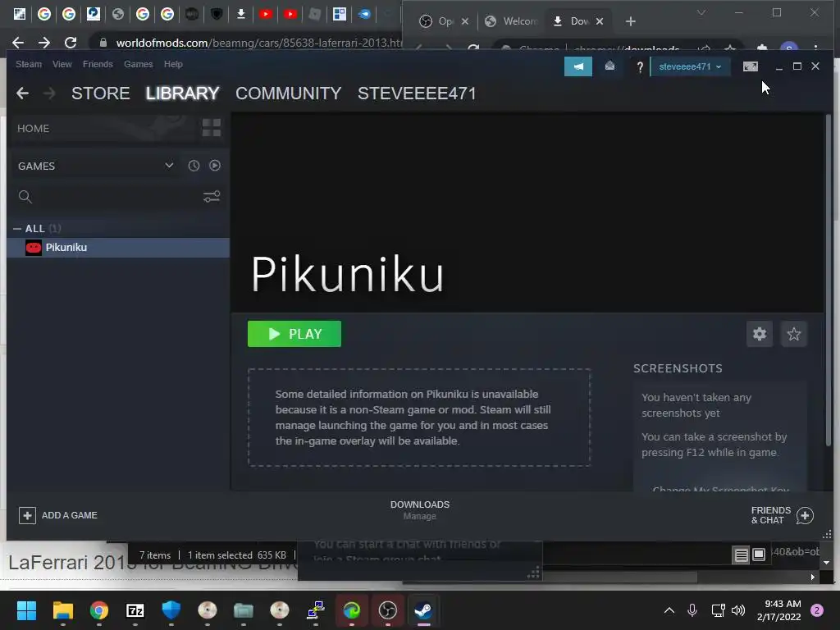Screen dimensions: 840x630
Task: Open the Steam menu
Action: [x=29, y=64]
